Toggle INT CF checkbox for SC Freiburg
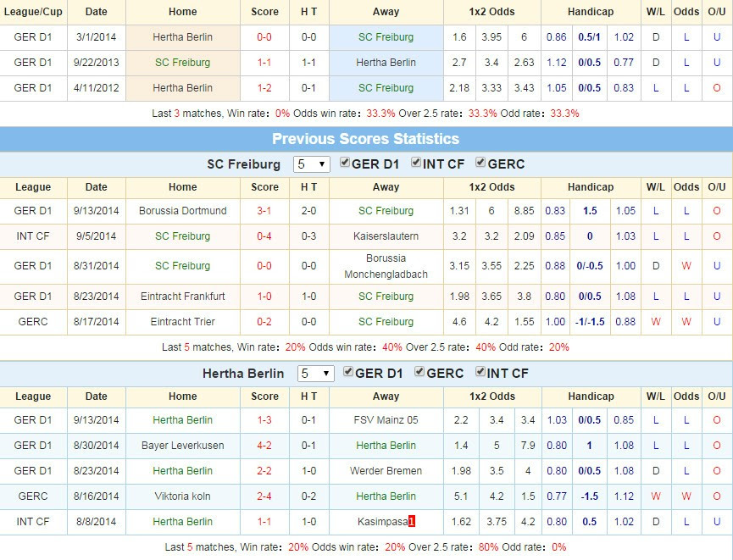The height and width of the screenshot is (560, 733). [415, 163]
